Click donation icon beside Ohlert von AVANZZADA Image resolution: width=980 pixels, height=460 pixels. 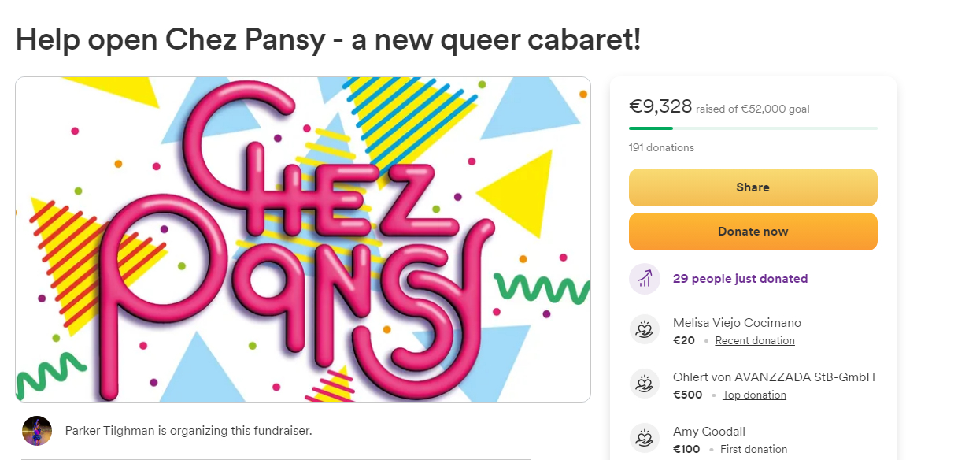[644, 384]
